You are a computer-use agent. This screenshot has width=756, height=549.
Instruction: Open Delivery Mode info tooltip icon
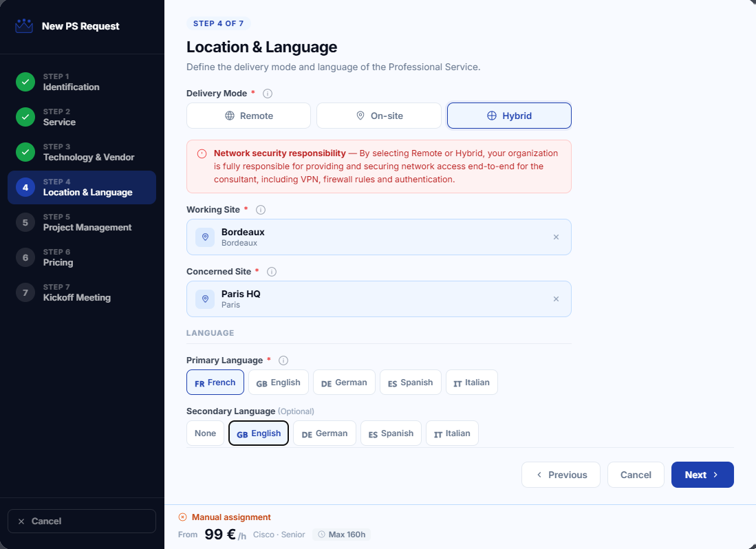[x=268, y=94]
